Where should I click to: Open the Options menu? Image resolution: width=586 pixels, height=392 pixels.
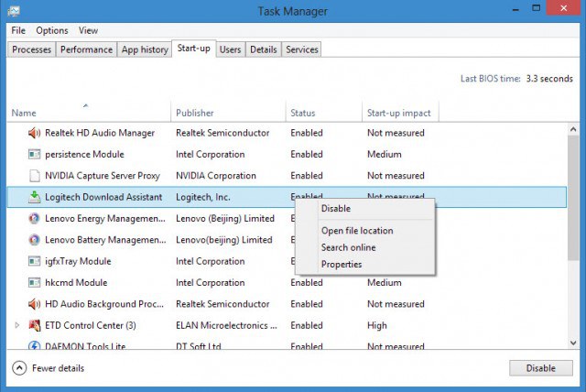[52, 30]
